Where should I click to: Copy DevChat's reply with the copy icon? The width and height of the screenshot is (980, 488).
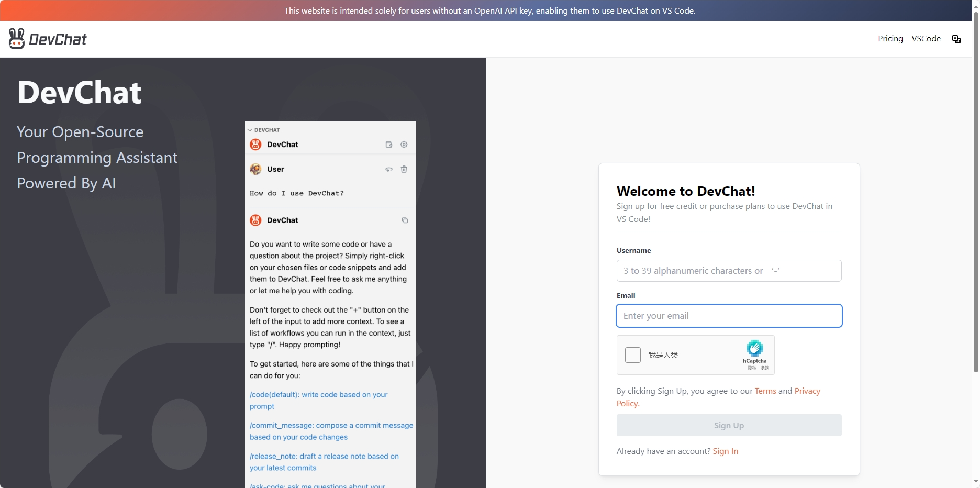click(x=404, y=220)
